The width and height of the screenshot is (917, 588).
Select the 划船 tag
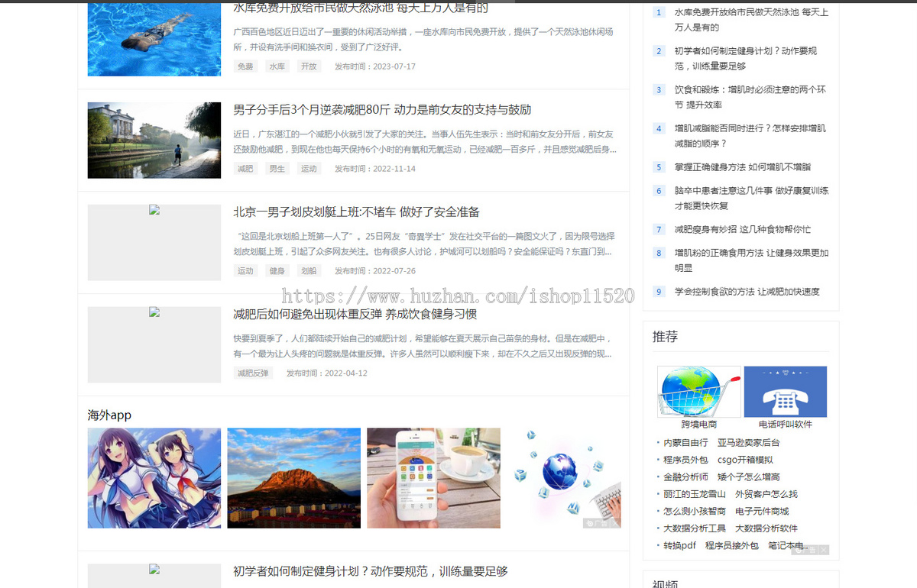[x=309, y=271]
